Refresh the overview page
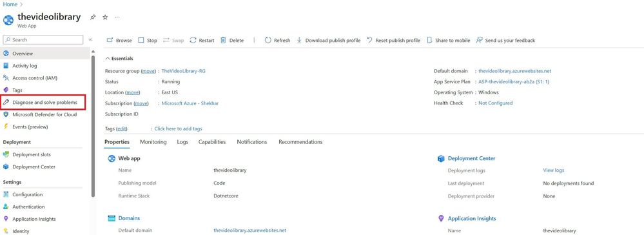The width and height of the screenshot is (644, 235). (x=277, y=40)
